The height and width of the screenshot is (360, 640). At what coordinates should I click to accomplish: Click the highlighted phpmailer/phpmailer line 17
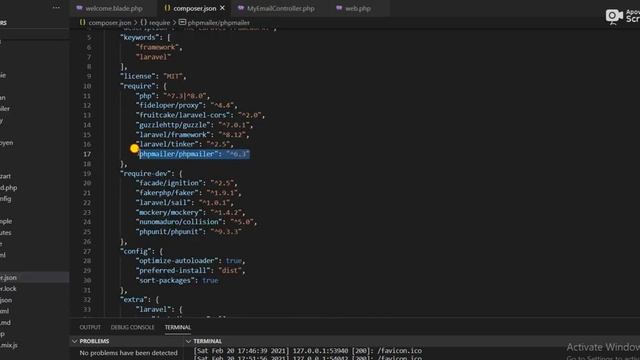pos(194,154)
